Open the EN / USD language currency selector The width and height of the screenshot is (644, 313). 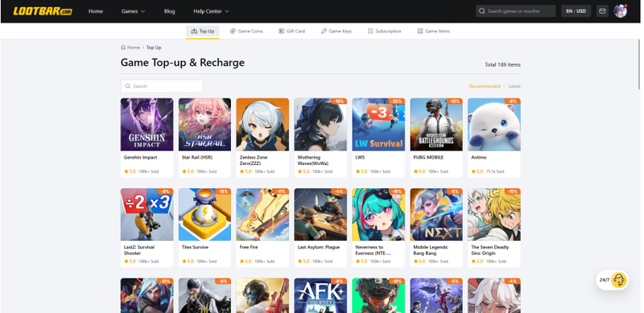coord(576,11)
